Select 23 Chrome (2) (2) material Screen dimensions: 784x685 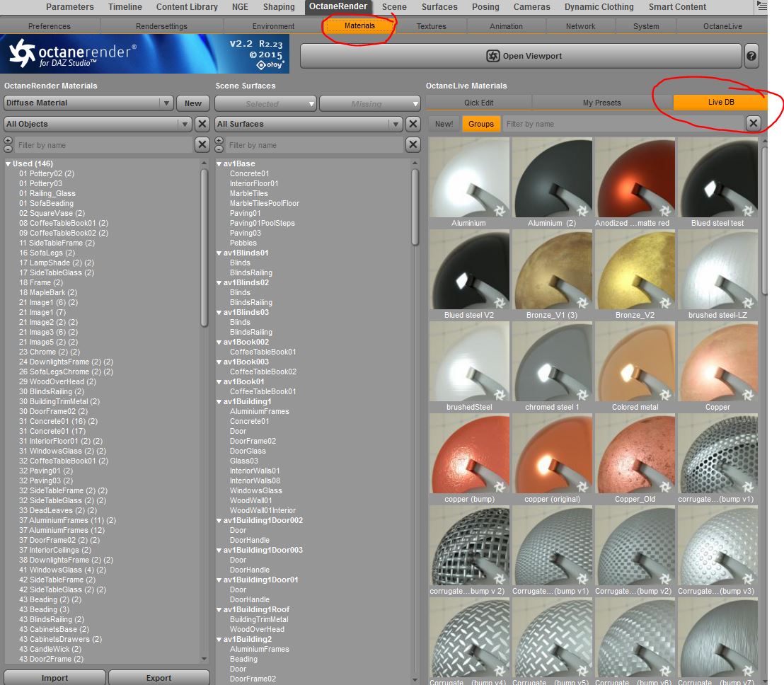point(50,352)
